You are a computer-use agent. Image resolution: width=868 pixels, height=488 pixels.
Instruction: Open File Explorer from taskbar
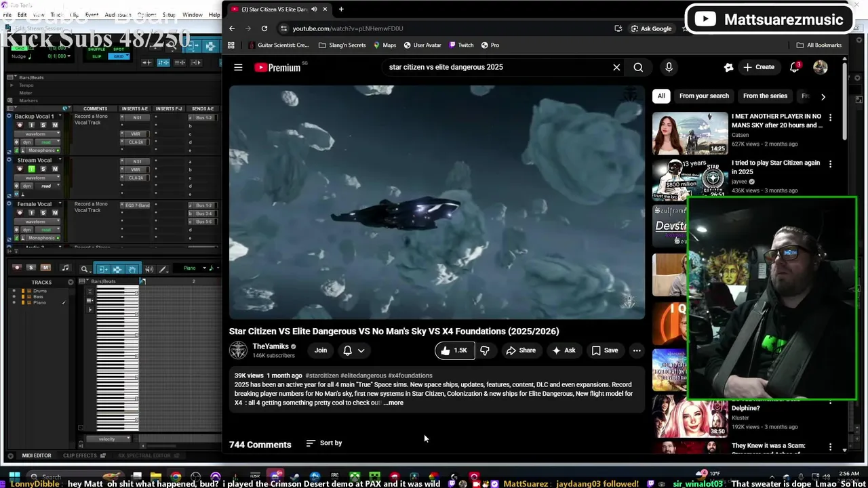[156, 476]
